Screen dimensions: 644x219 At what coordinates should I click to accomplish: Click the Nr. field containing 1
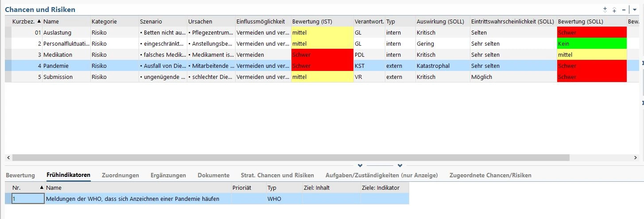click(28, 199)
